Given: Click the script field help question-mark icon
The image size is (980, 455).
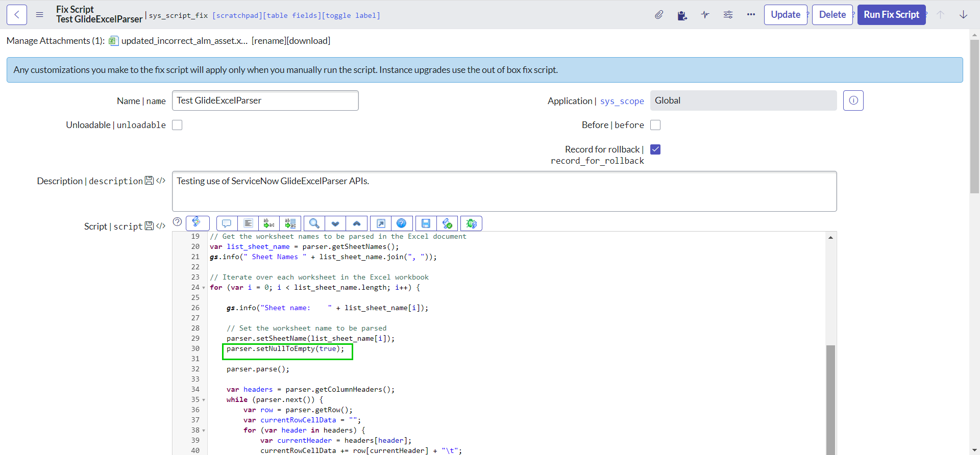Looking at the screenshot, I should [177, 222].
